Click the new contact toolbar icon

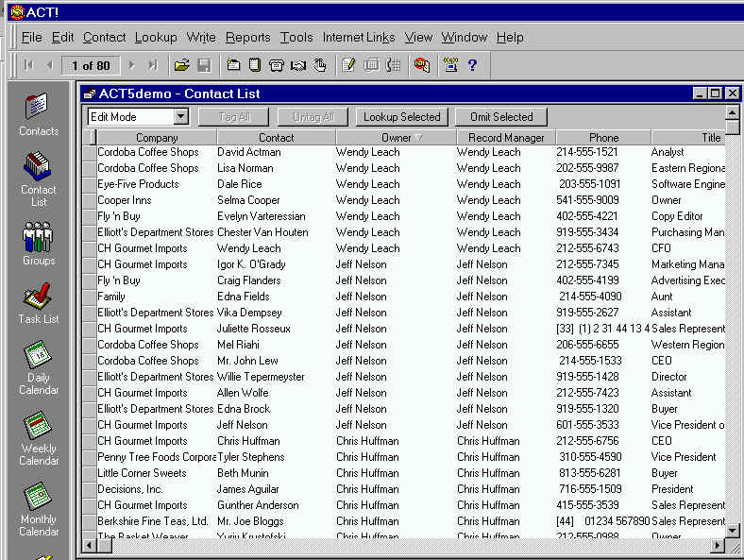[x=233, y=65]
